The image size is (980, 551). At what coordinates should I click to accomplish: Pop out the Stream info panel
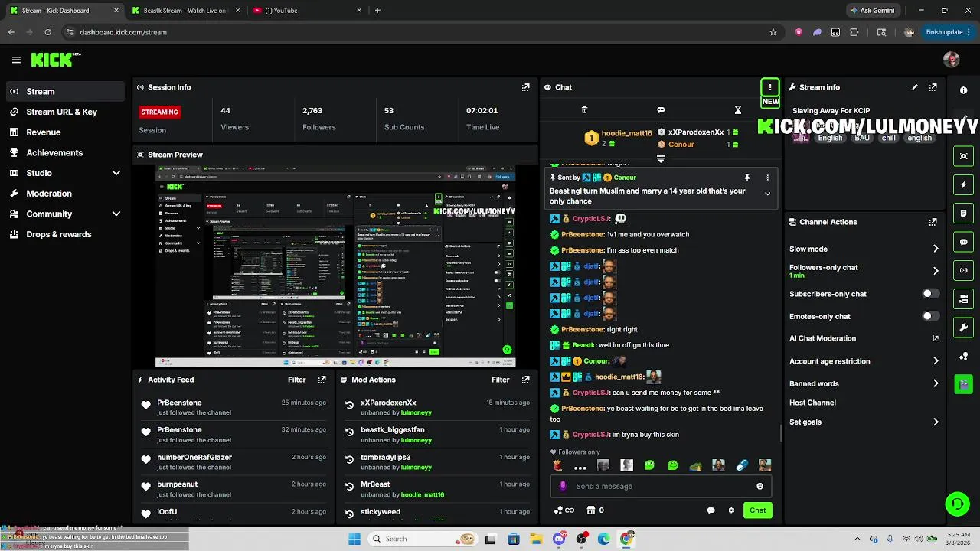click(x=933, y=87)
